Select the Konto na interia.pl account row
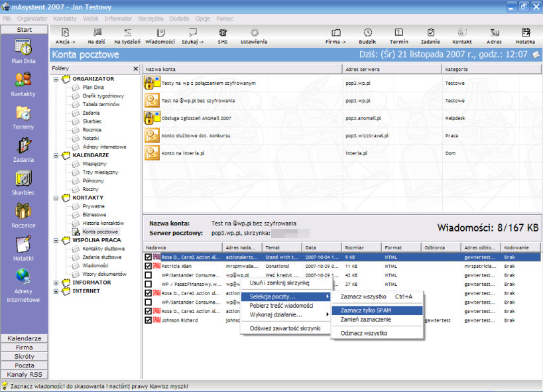The width and height of the screenshot is (543, 392). coord(341,153)
